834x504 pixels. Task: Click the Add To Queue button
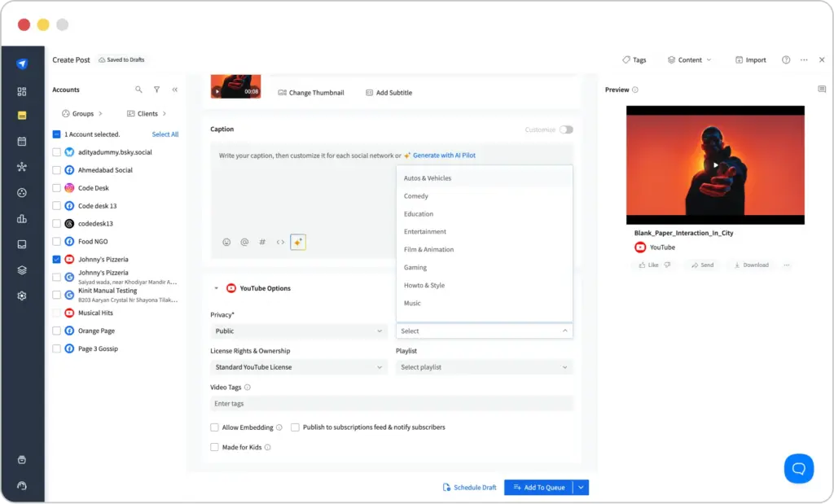click(538, 488)
